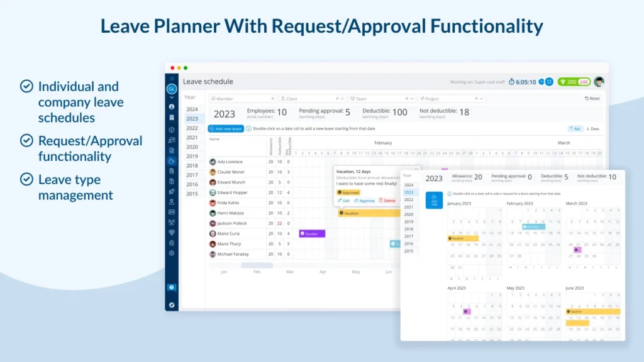Open the user avatar in top-right corner
The image size is (644, 362).
[599, 82]
